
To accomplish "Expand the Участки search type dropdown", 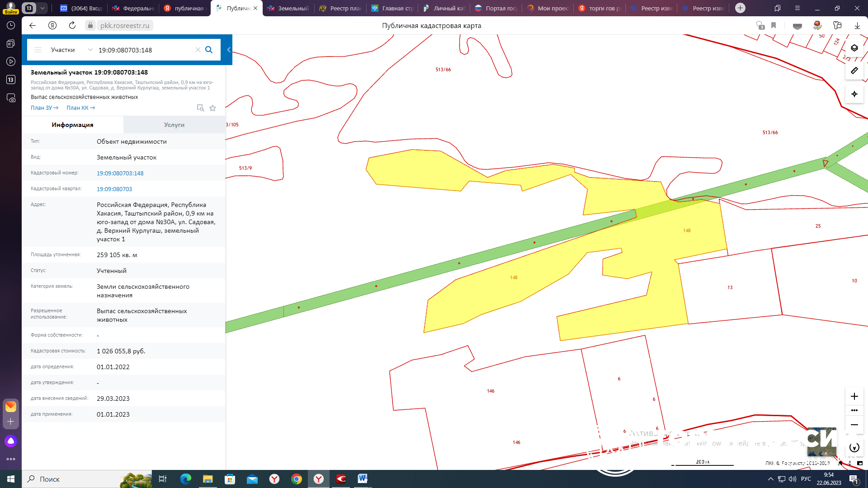I will 90,50.
